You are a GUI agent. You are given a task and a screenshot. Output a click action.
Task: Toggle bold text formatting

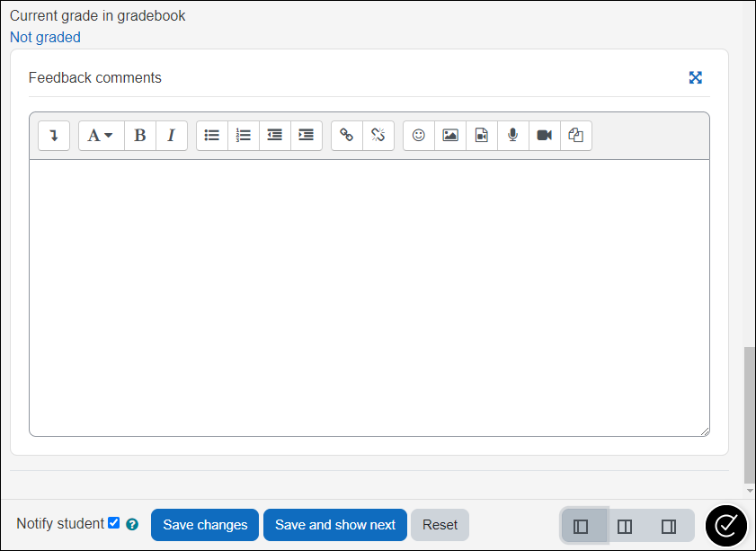point(139,135)
